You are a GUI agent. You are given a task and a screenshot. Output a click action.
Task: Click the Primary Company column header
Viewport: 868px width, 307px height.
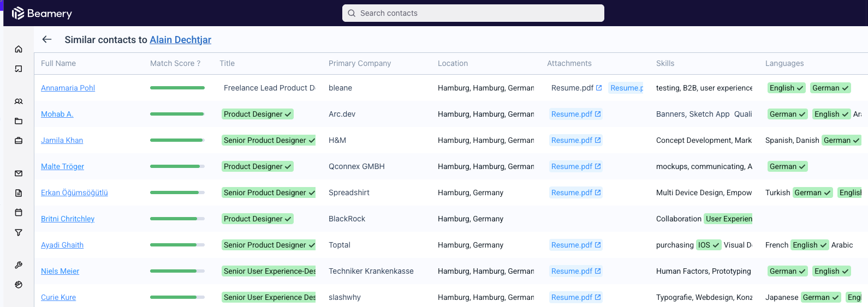pos(360,63)
